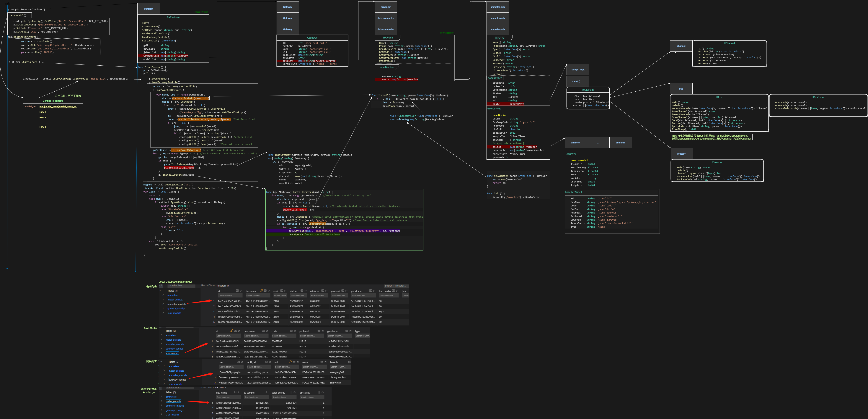Click the hash type icon on db_status
The width and height of the screenshot is (868, 419).
click(319, 392)
